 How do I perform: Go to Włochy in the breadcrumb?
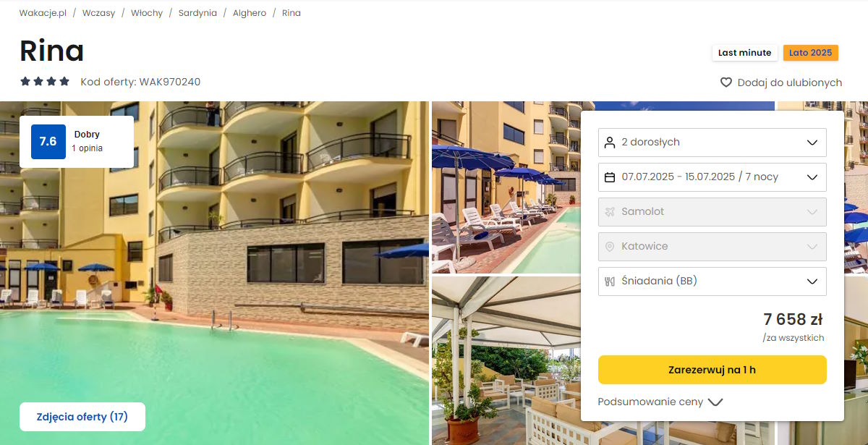tap(147, 13)
